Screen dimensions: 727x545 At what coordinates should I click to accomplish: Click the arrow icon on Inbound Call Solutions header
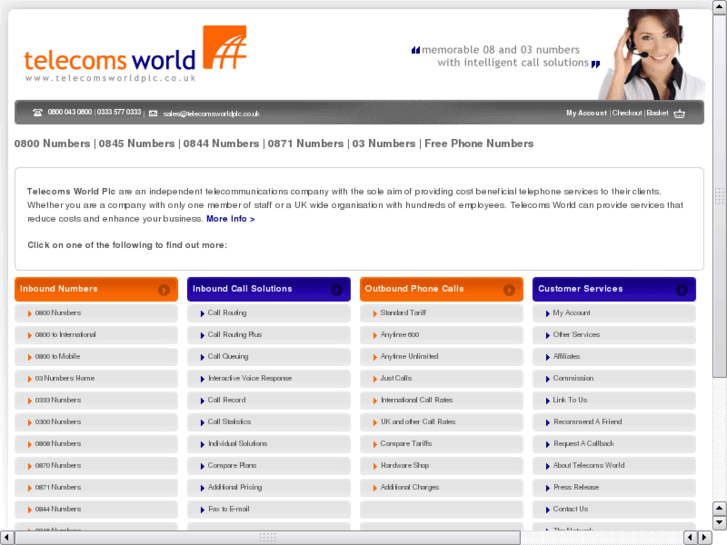(x=337, y=290)
